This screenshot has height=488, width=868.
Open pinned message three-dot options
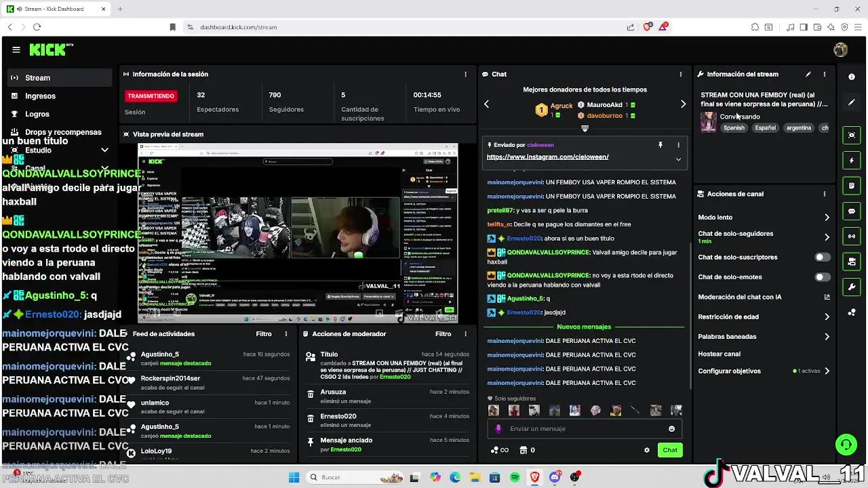(x=678, y=145)
